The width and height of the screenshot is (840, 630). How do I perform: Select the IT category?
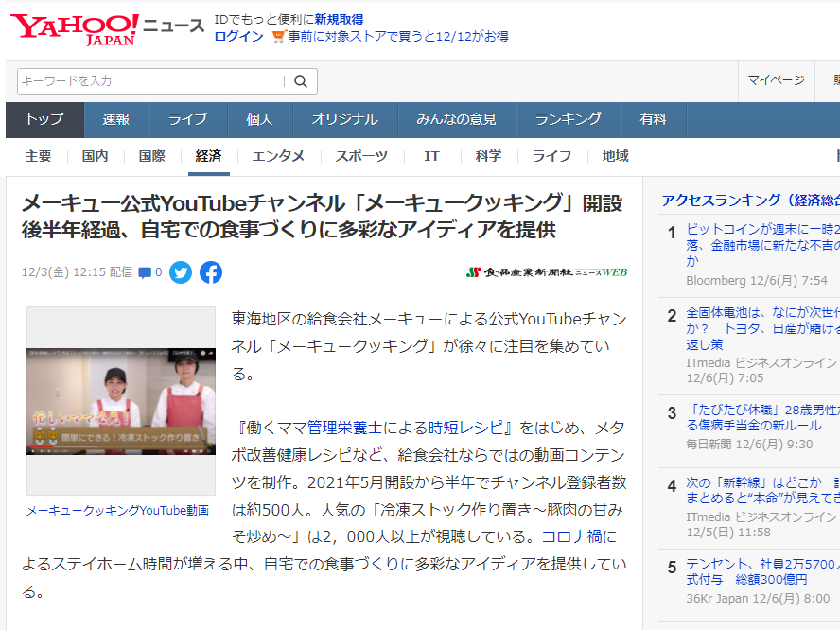point(431,156)
